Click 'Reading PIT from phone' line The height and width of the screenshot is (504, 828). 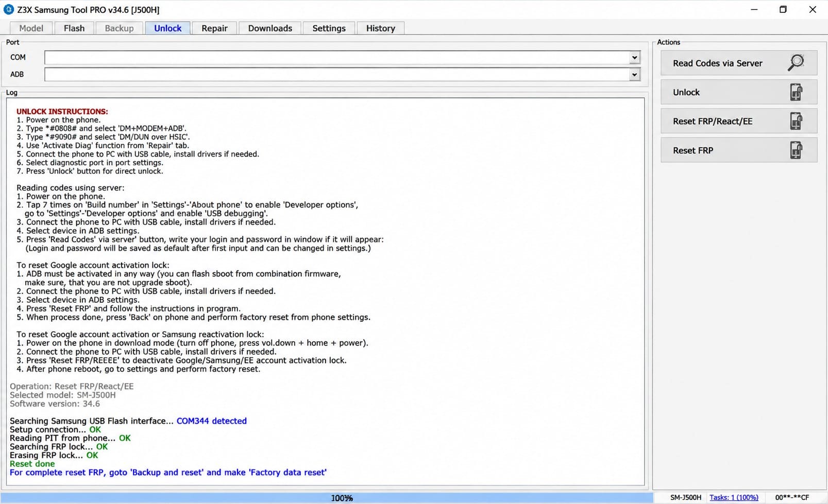[70, 438]
